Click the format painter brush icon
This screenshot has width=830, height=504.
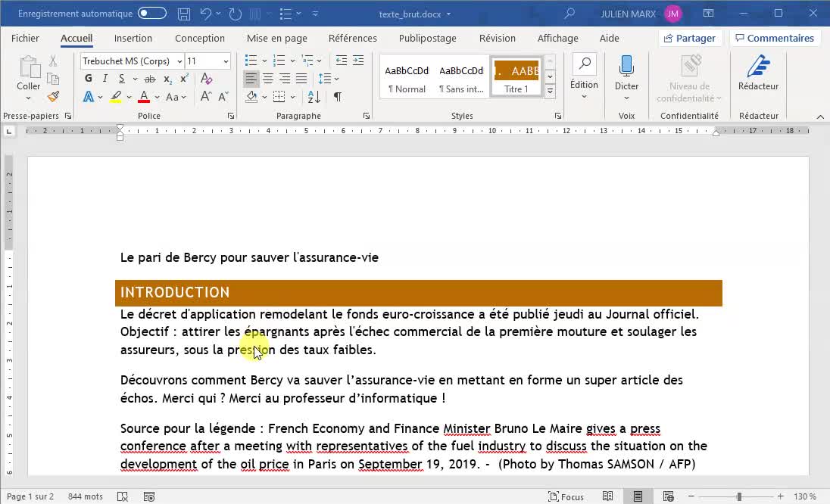coord(53,97)
